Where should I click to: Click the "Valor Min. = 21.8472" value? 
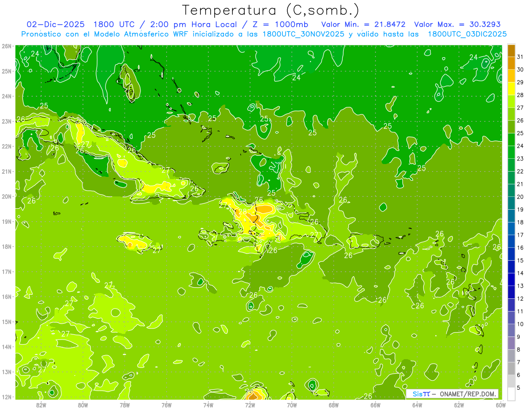click(364, 24)
